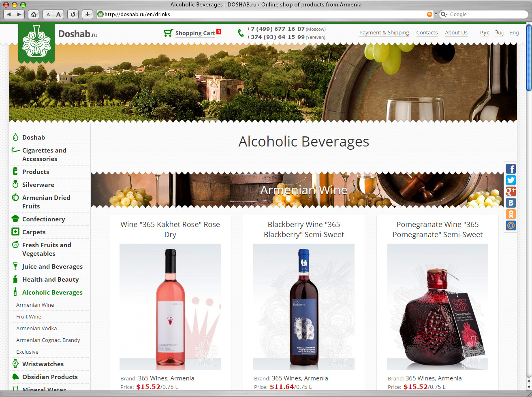Decrease text size with small A button

48,14
